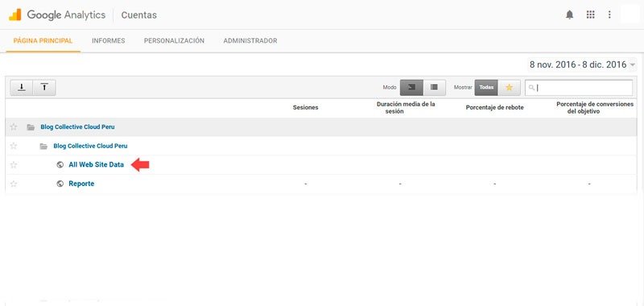The height and width of the screenshot is (306, 644).
Task: Click the Porcentaje de conversiones del objetivo header
Action: (595, 108)
